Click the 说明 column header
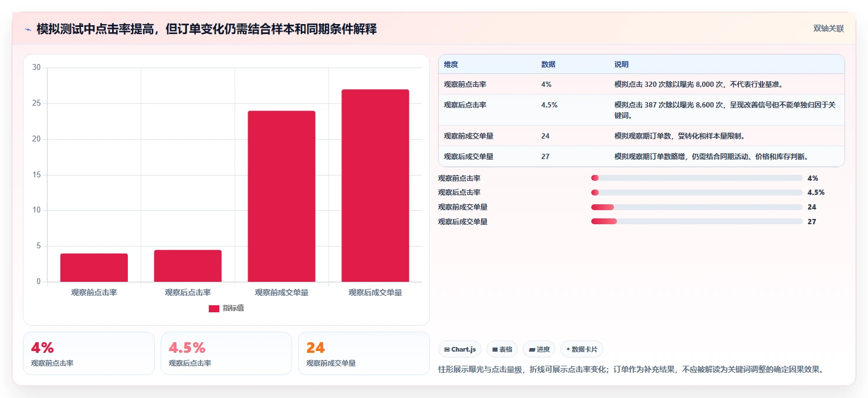This screenshot has width=868, height=398. pos(622,65)
